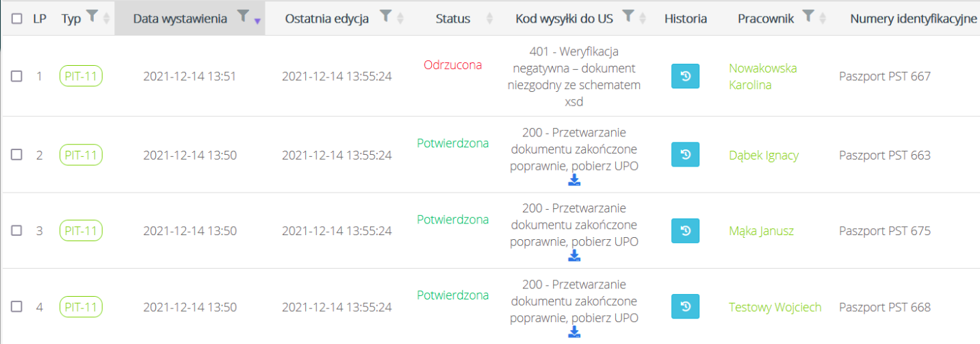
Task: Open history for Testowy Wojciech's row
Action: tap(685, 307)
